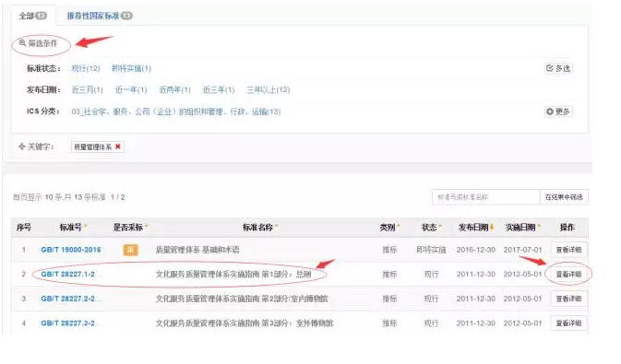Viewport: 621px width, 364px height.
Task: View details for GB/T 19000-2016 row
Action: tap(568, 250)
